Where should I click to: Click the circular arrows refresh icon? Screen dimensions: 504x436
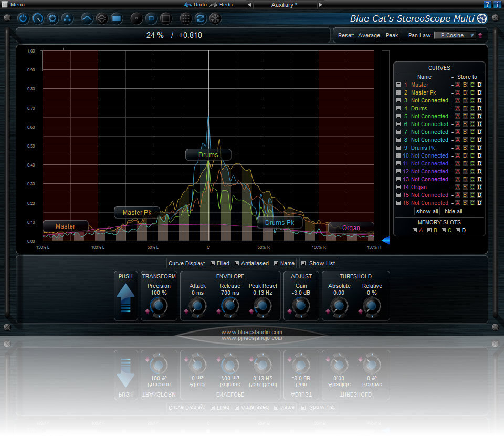(200, 18)
